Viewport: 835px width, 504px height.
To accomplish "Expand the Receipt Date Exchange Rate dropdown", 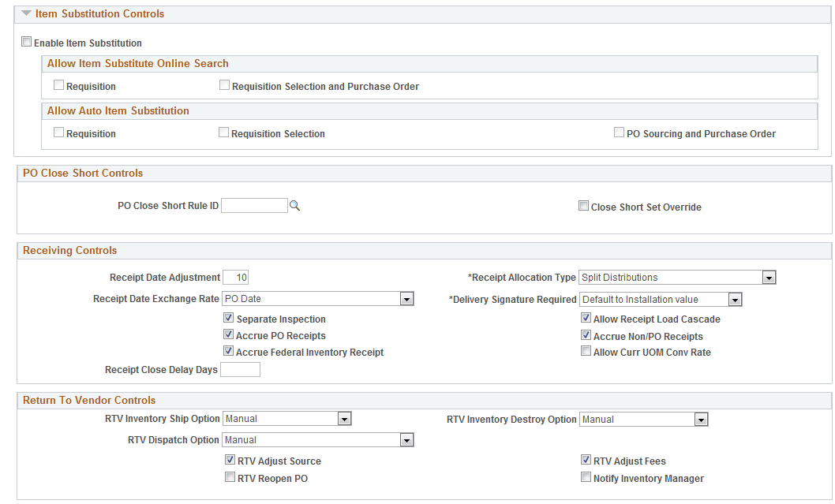I will 406,298.
